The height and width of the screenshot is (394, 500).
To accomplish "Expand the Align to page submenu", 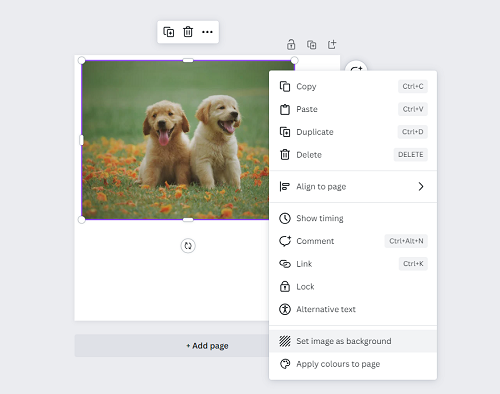I will 353,186.
